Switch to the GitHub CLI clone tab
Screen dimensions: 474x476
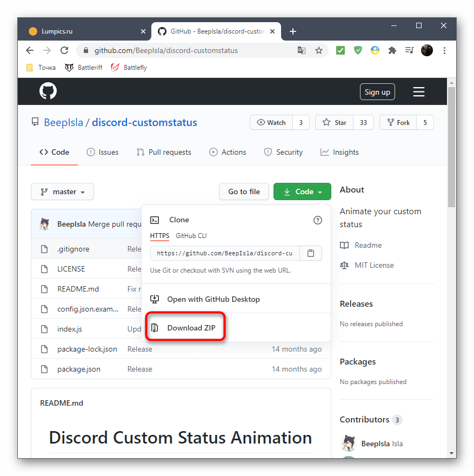(191, 236)
